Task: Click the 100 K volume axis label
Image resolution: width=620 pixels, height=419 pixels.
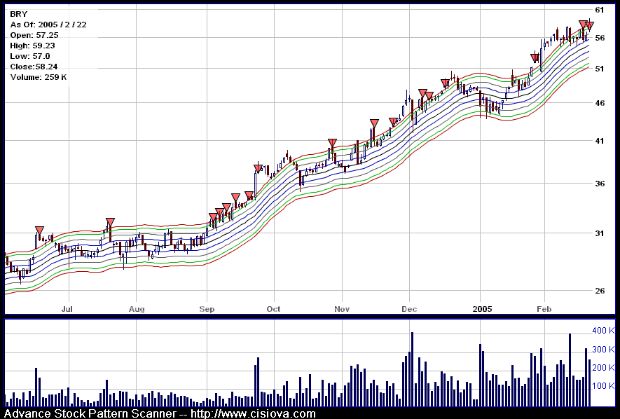Action: pos(603,386)
